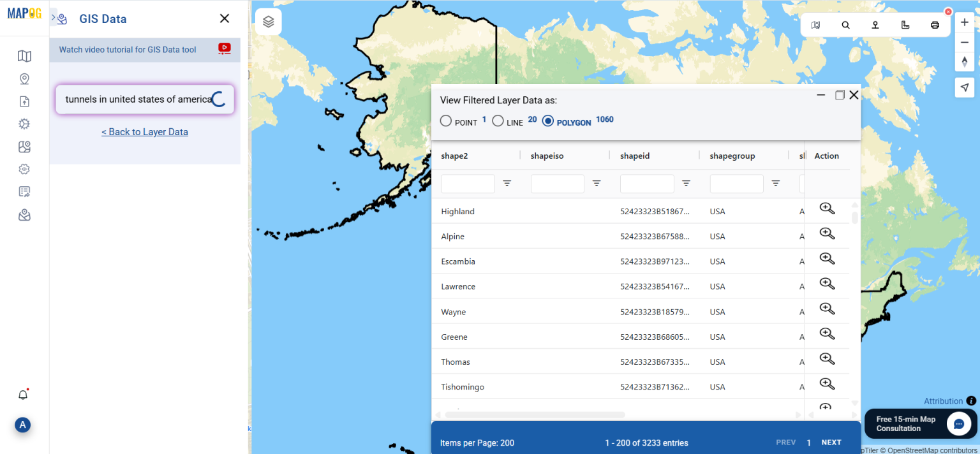Click the upload file icon in the sidebar

(x=24, y=101)
